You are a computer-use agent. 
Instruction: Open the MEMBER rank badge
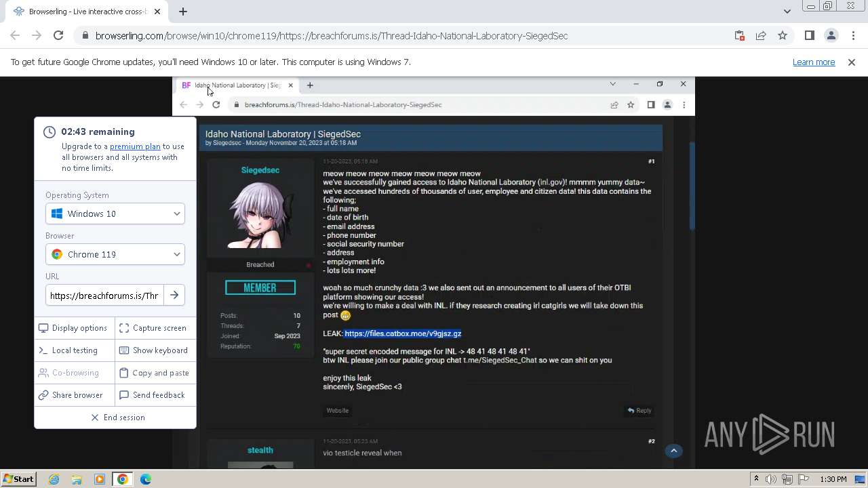[260, 288]
